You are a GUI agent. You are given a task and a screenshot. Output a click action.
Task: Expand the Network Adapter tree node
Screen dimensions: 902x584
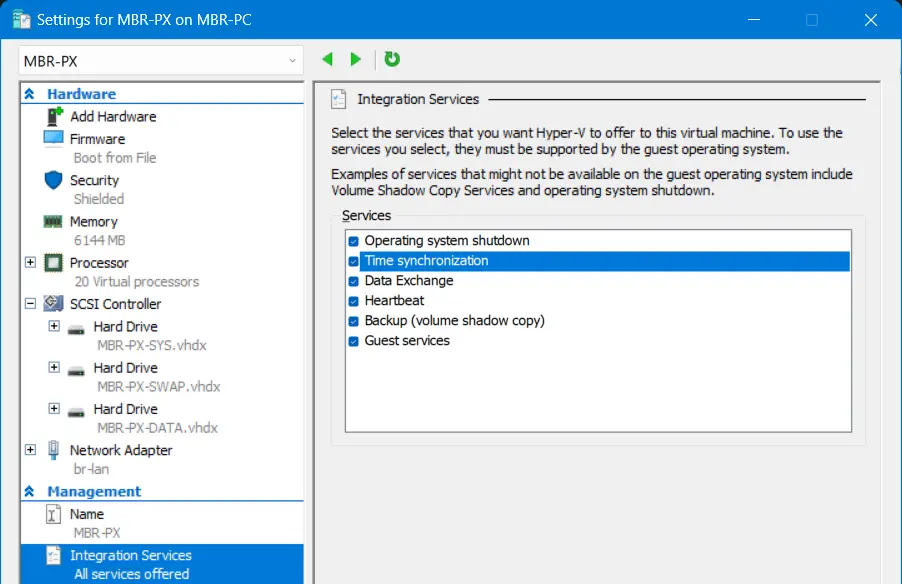(x=30, y=450)
